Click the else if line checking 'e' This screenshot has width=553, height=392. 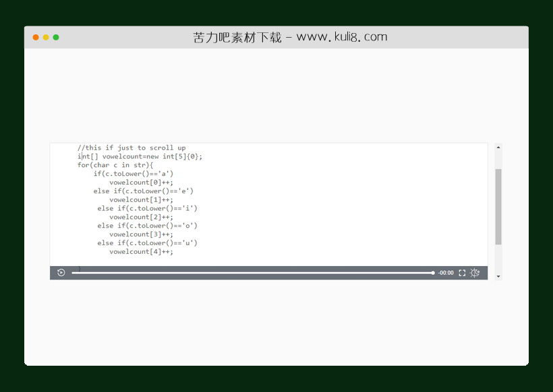click(x=144, y=191)
